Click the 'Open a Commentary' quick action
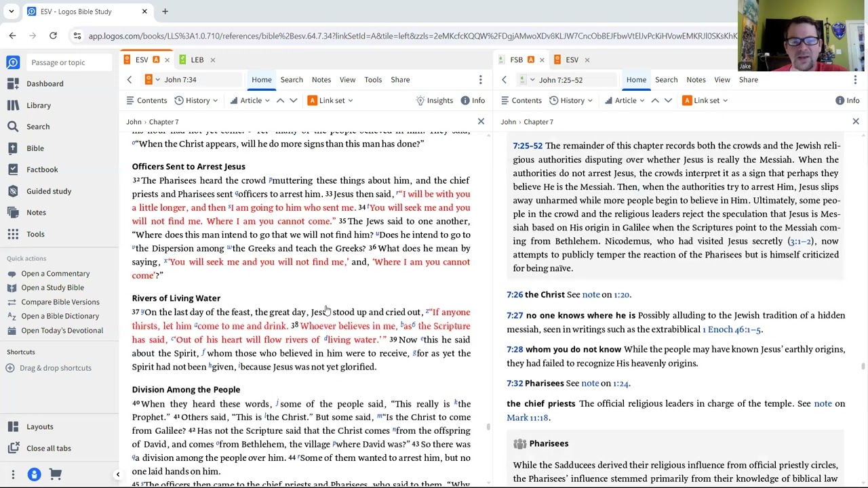The width and height of the screenshot is (868, 488). (48, 273)
